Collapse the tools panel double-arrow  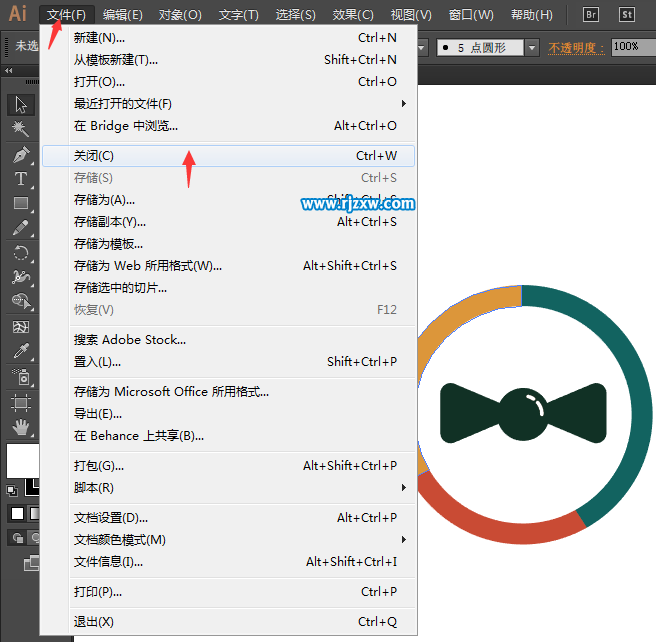(x=9, y=70)
